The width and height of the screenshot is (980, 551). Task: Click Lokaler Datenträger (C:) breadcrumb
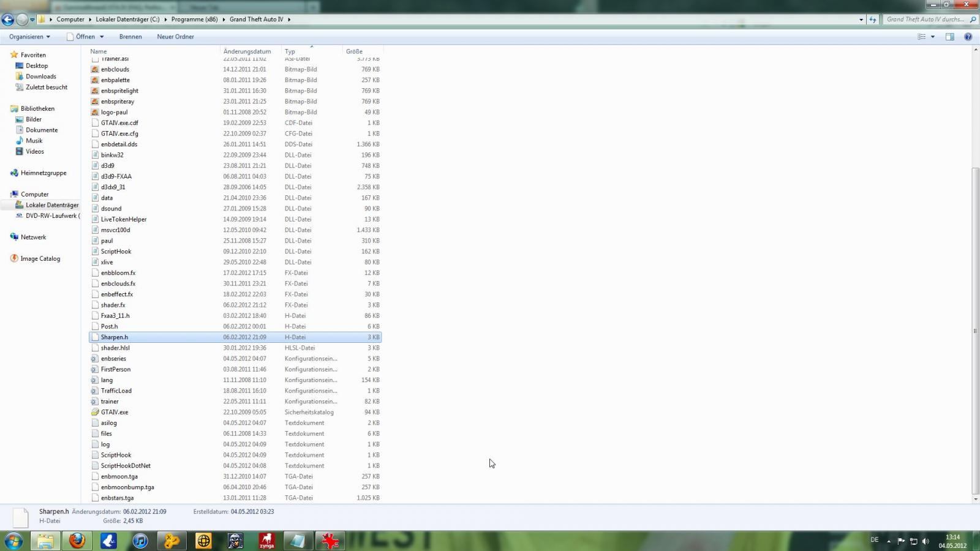pyautogui.click(x=127, y=20)
